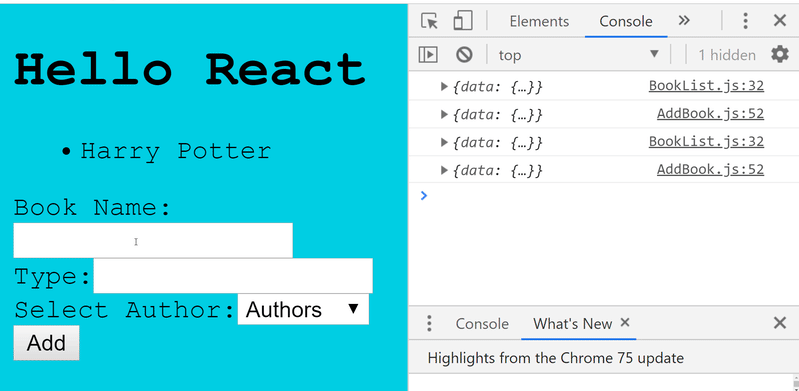Click the Hello React heading
This screenshot has height=391, width=799.
190,69
